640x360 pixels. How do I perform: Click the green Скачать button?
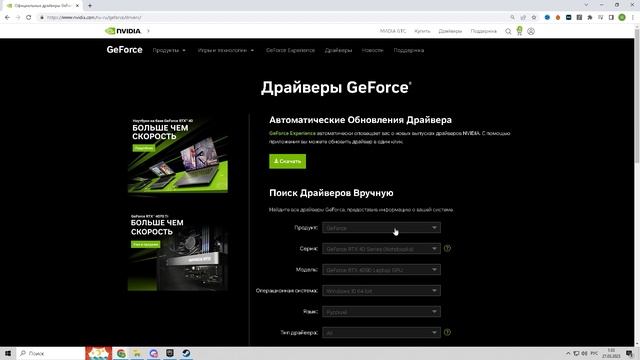click(287, 161)
